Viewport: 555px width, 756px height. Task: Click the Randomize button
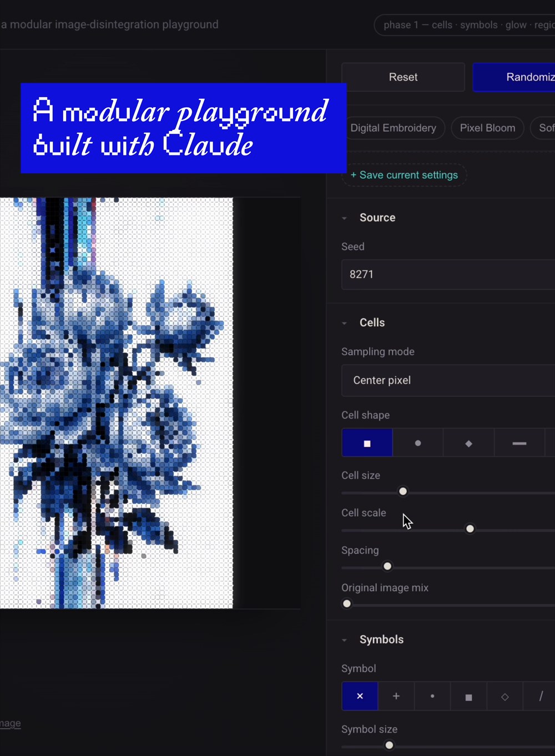pyautogui.click(x=514, y=77)
